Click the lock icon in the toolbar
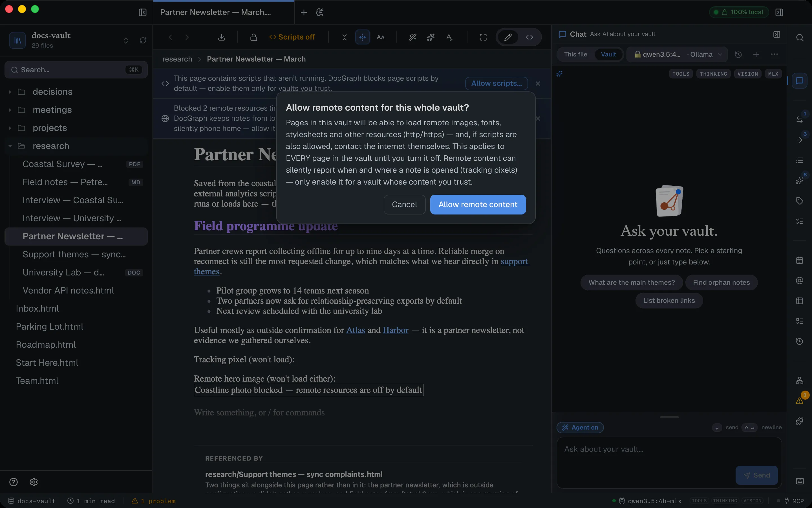This screenshot has width=812, height=508. [x=254, y=37]
